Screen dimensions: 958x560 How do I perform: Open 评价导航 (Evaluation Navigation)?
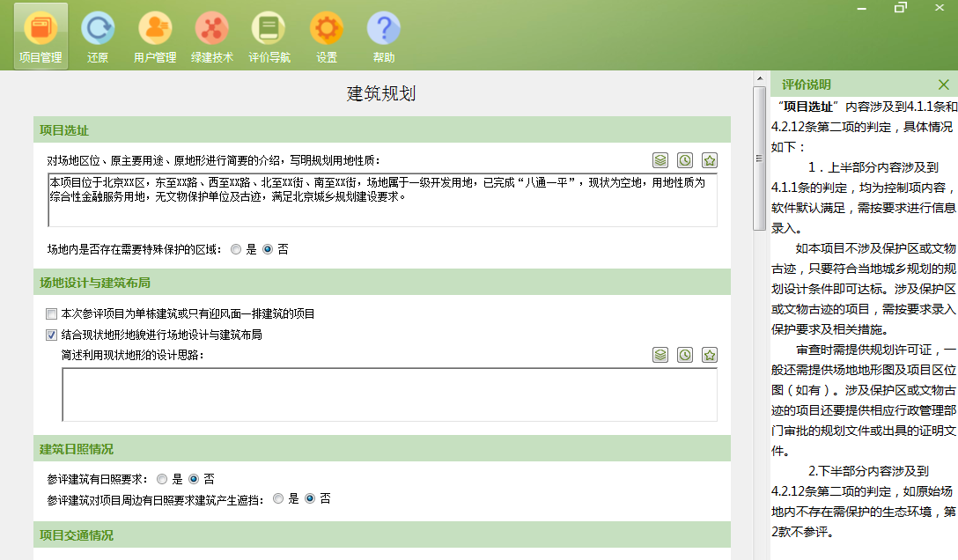tap(269, 33)
